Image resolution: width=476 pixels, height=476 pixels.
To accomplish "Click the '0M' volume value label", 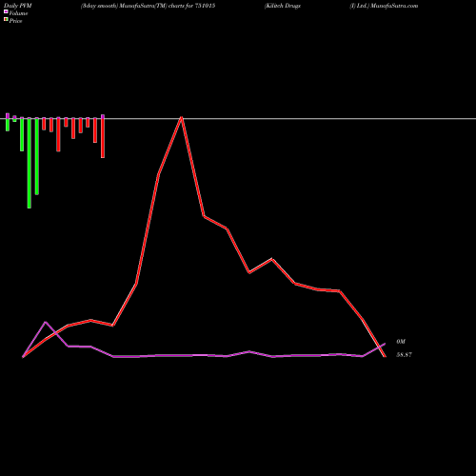I will click(401, 342).
